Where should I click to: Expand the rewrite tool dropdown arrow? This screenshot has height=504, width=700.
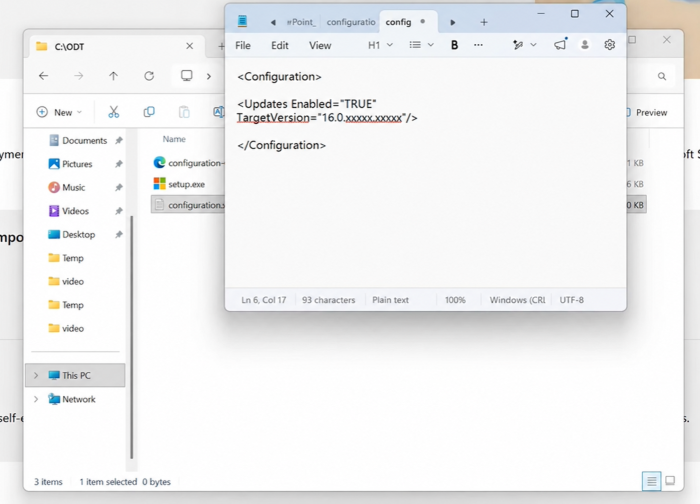point(533,45)
